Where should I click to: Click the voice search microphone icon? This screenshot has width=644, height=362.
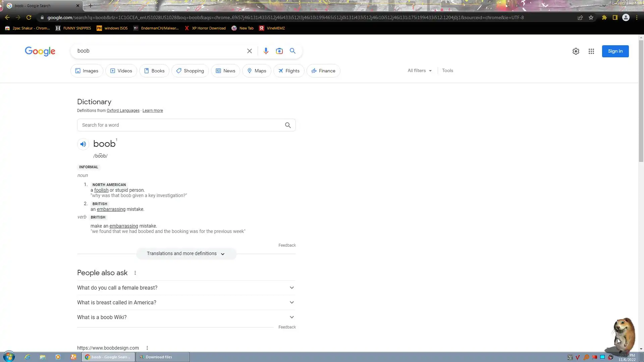click(x=266, y=51)
